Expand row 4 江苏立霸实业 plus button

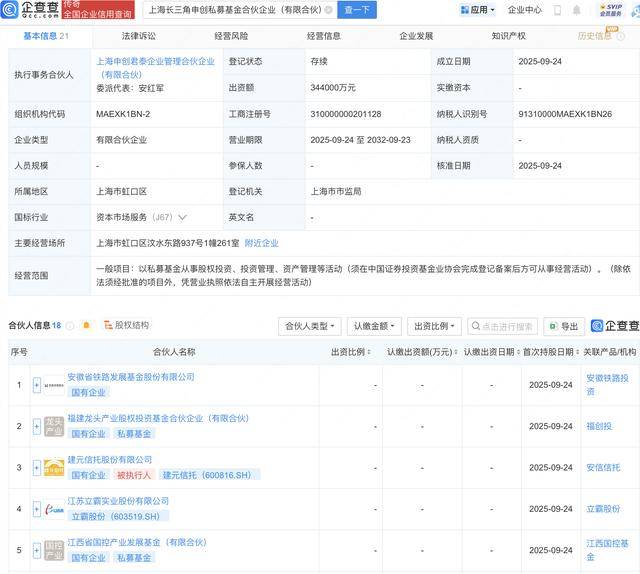[x=37, y=509]
